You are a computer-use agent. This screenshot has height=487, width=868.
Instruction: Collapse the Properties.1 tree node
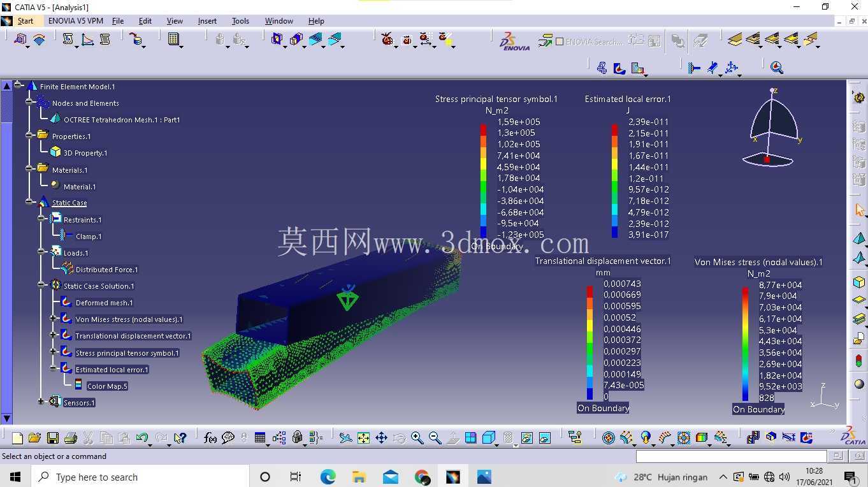tap(30, 135)
